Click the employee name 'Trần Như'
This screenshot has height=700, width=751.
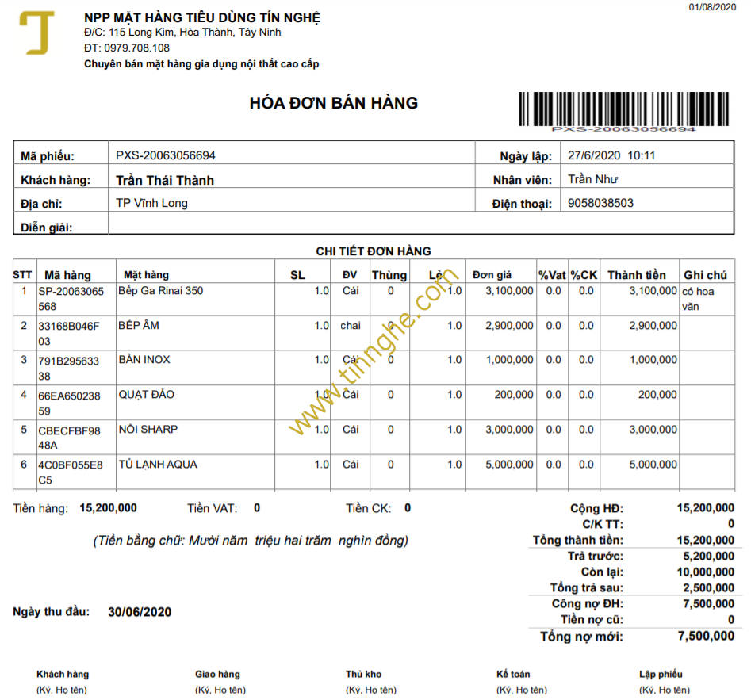click(593, 179)
